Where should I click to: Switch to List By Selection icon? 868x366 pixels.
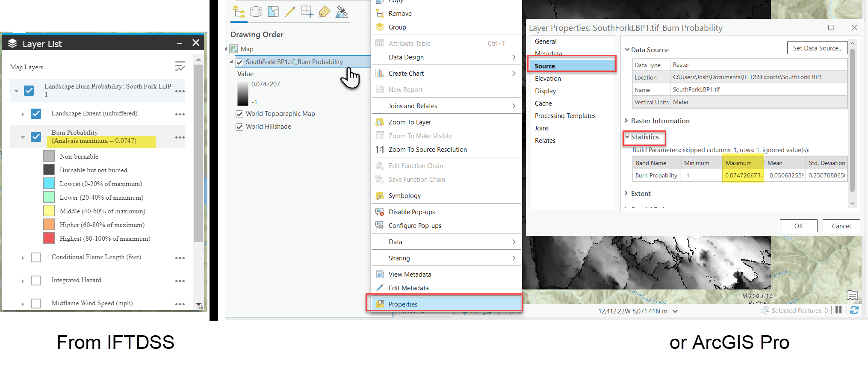pos(273,12)
